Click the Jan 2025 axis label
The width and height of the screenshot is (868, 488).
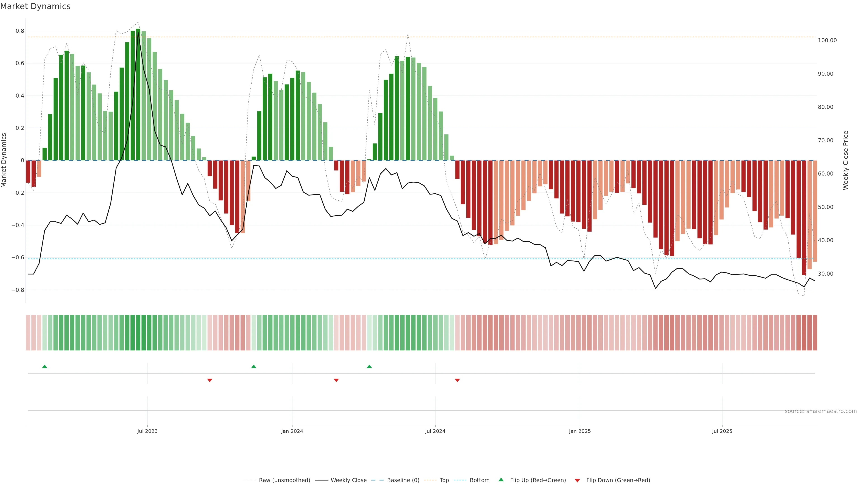[580, 431]
